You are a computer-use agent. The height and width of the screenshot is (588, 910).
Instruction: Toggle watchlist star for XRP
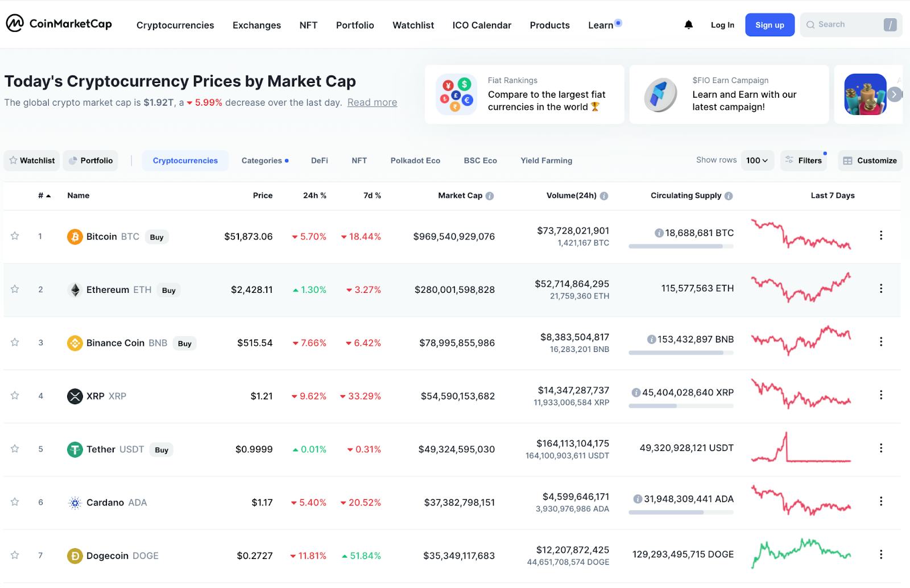pos(15,396)
